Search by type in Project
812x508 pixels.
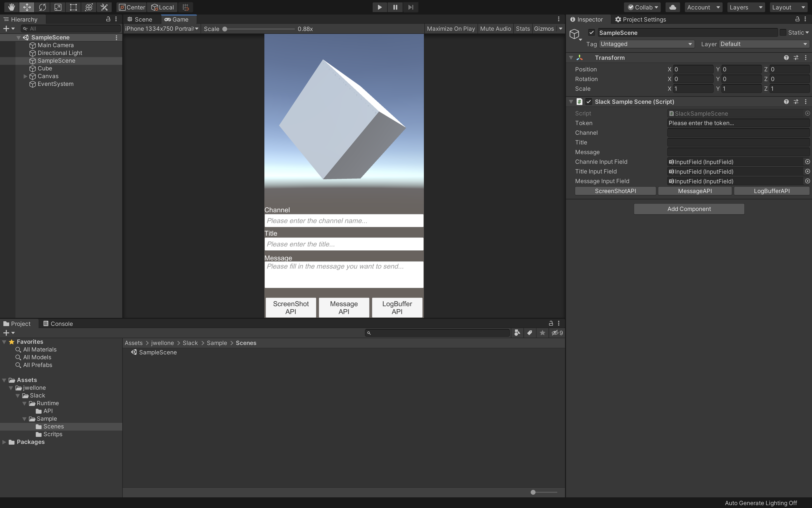pyautogui.click(x=517, y=333)
